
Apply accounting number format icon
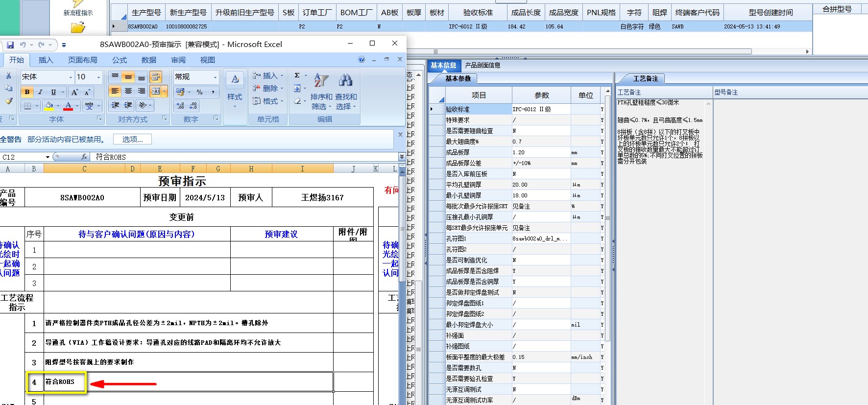pyautogui.click(x=180, y=92)
